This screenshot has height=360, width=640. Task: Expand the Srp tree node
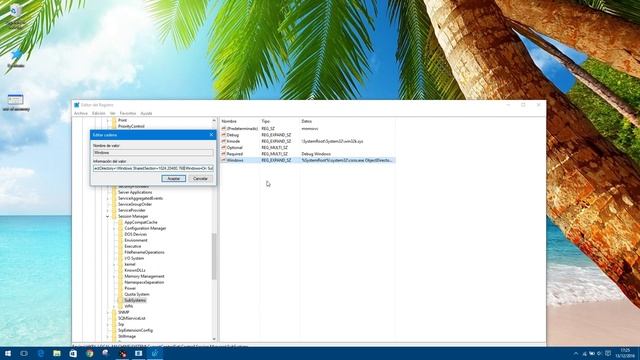click(108, 324)
